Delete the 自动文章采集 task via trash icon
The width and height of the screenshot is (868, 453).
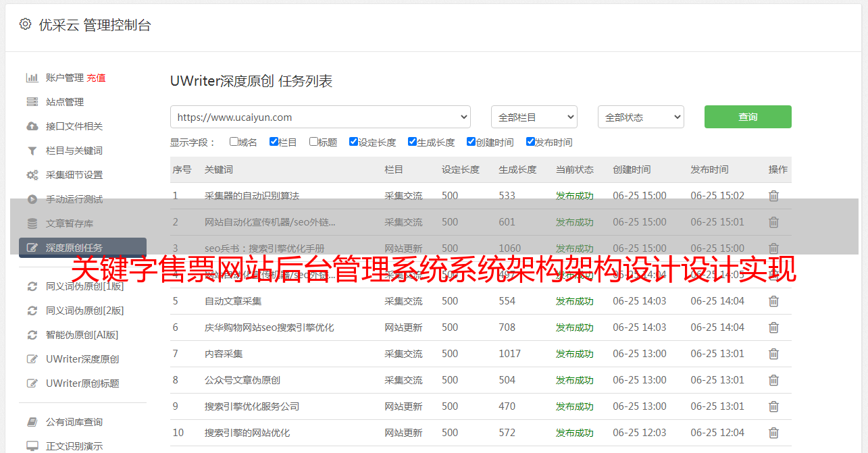point(773,301)
